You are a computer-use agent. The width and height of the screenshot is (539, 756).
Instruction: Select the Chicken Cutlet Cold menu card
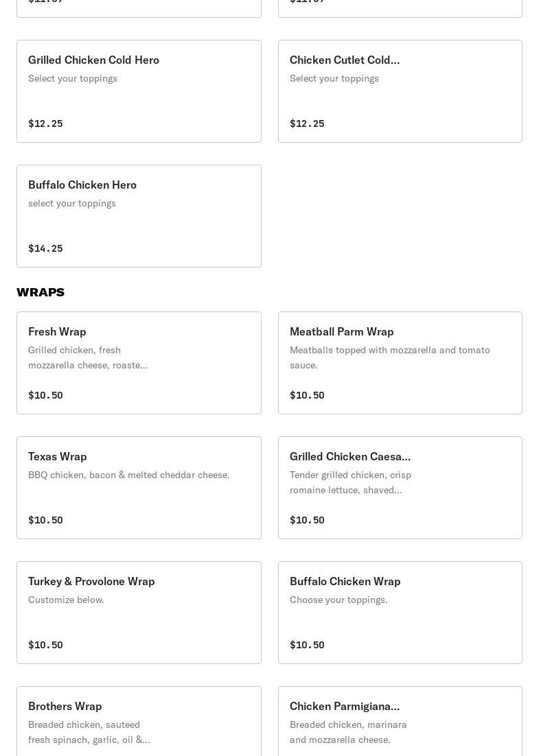400,91
